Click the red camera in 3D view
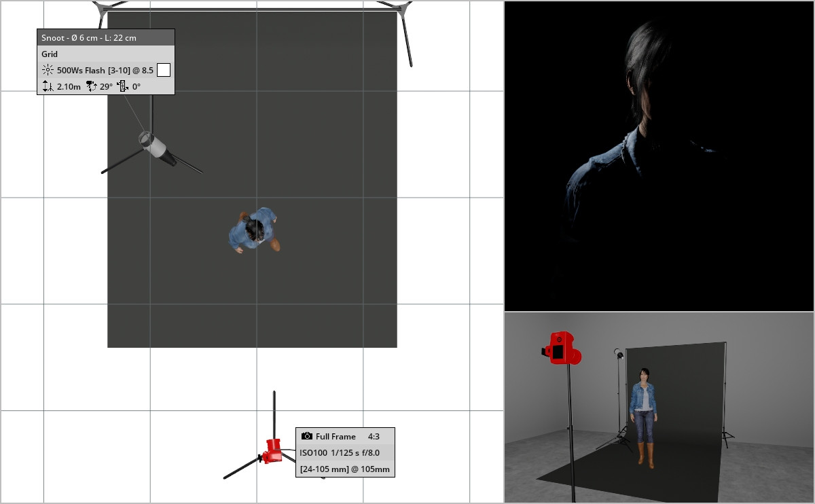815x504 pixels. point(562,349)
